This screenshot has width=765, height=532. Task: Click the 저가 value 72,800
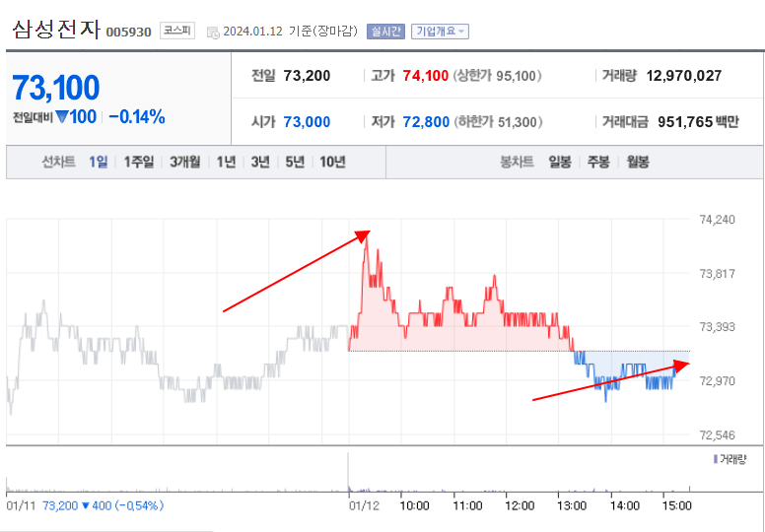pos(426,122)
